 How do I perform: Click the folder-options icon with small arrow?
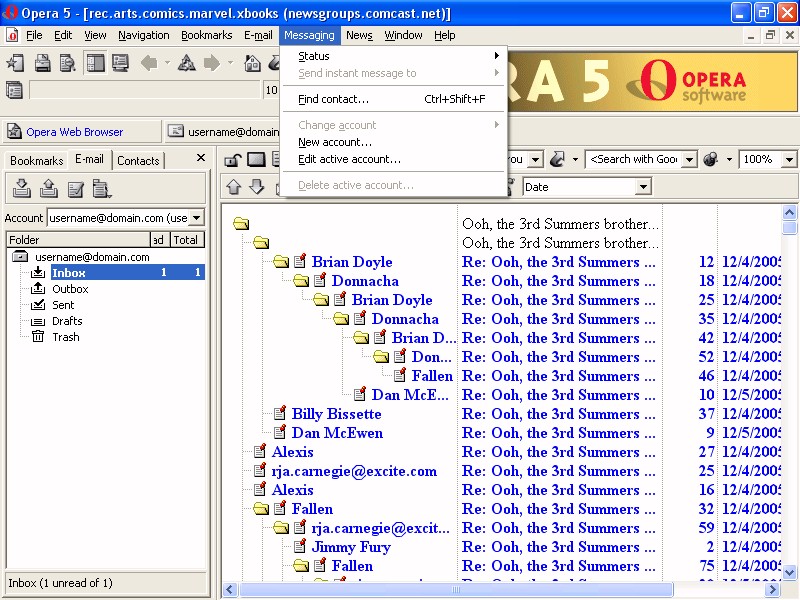point(102,189)
